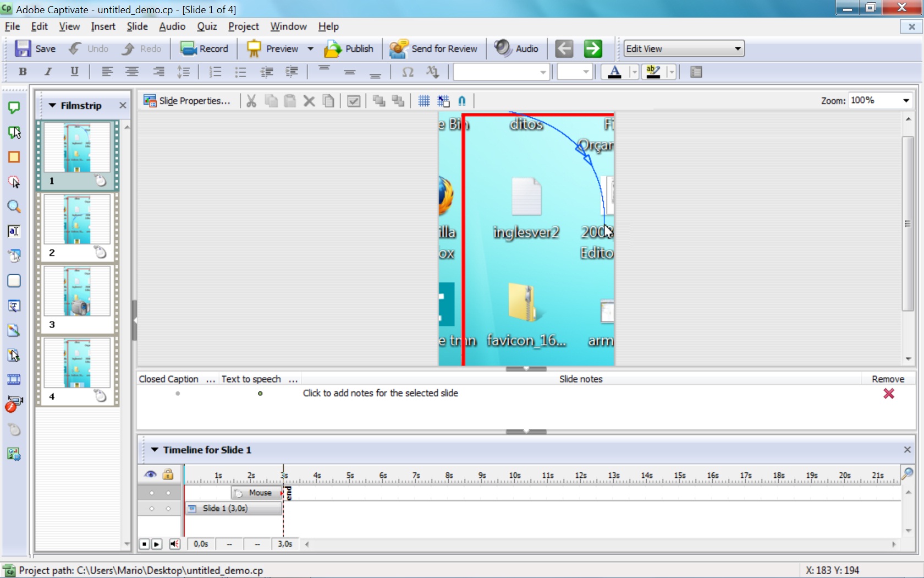Image resolution: width=924 pixels, height=578 pixels.
Task: Open the Preview dropdown arrow
Action: (310, 48)
